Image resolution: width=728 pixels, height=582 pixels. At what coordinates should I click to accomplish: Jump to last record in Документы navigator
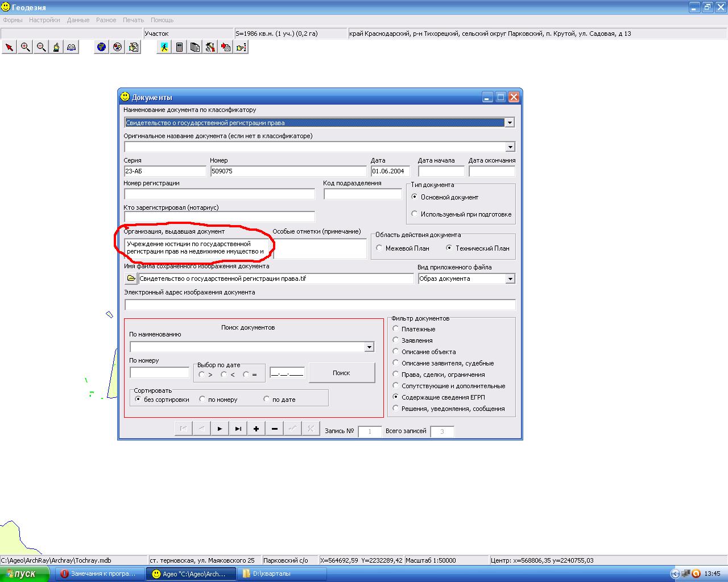coord(238,429)
